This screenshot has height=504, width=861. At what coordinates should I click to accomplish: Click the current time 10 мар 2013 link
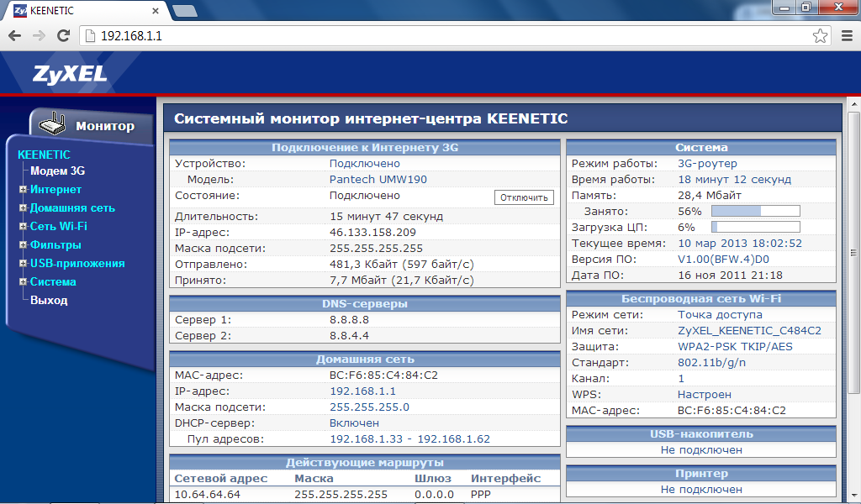tap(740, 243)
